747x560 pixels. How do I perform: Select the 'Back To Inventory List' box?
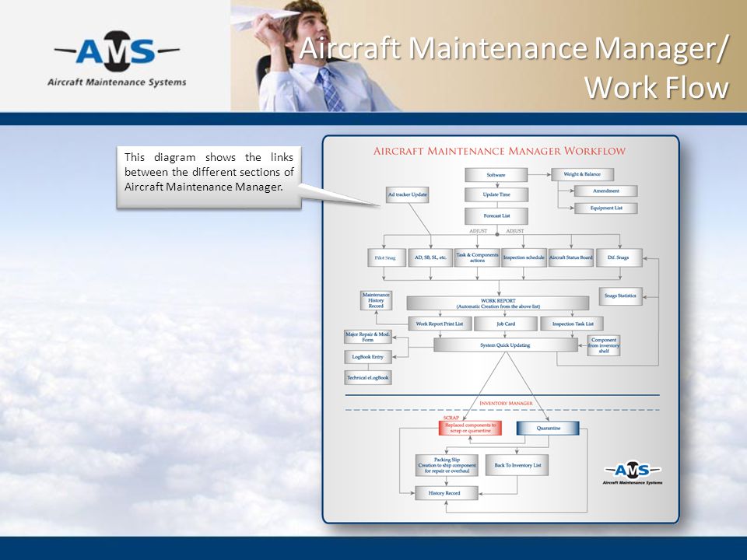(517, 465)
